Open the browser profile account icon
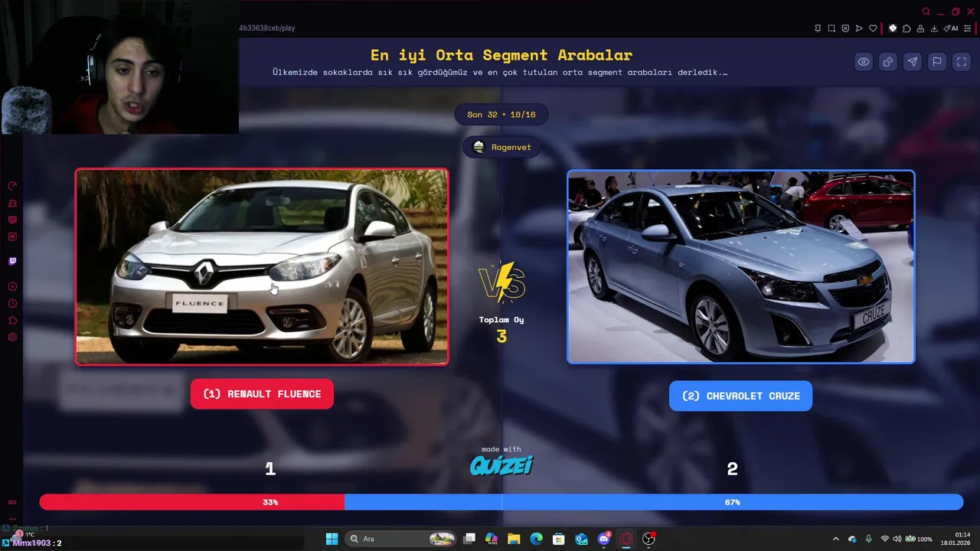980x551 pixels. click(x=920, y=28)
